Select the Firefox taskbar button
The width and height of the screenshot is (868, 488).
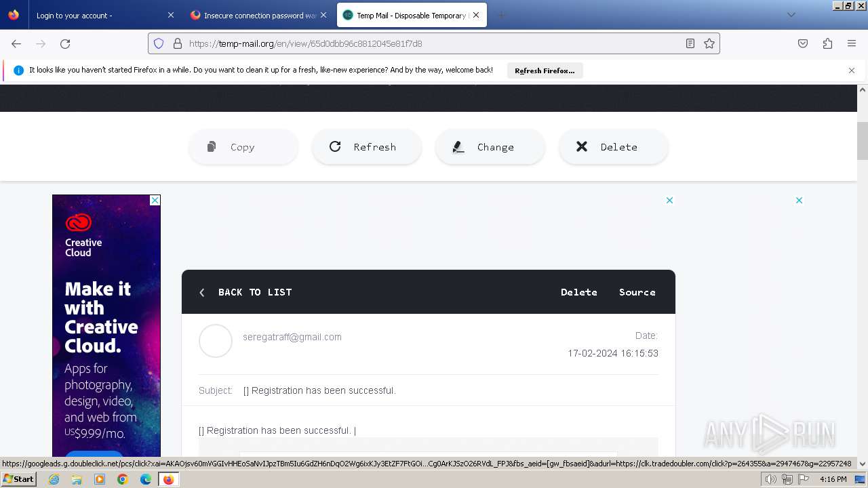click(168, 479)
